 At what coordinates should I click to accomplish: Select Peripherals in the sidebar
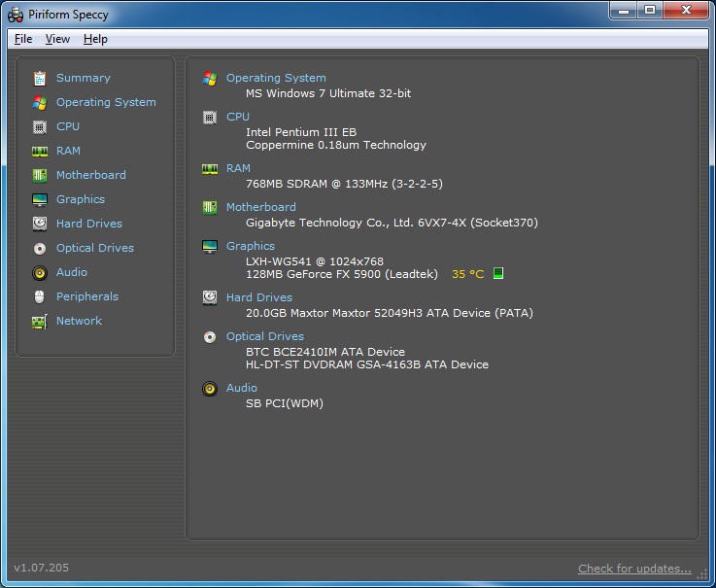[x=87, y=296]
